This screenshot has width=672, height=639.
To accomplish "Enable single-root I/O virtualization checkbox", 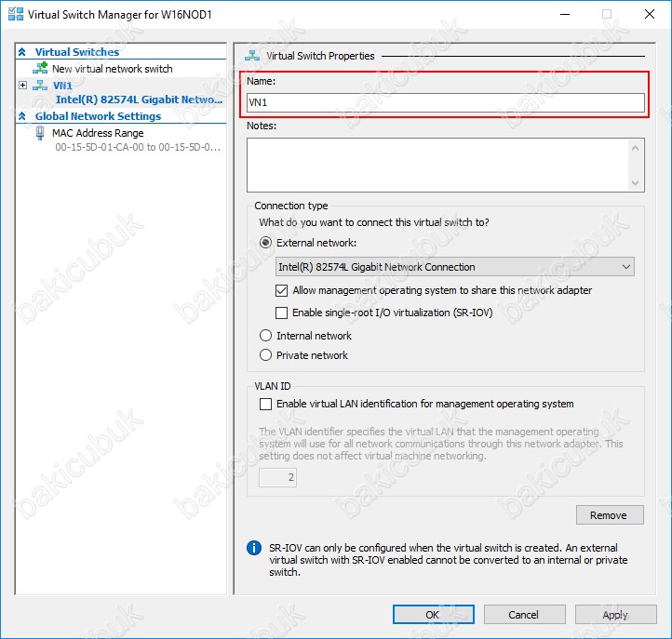I will point(282,313).
